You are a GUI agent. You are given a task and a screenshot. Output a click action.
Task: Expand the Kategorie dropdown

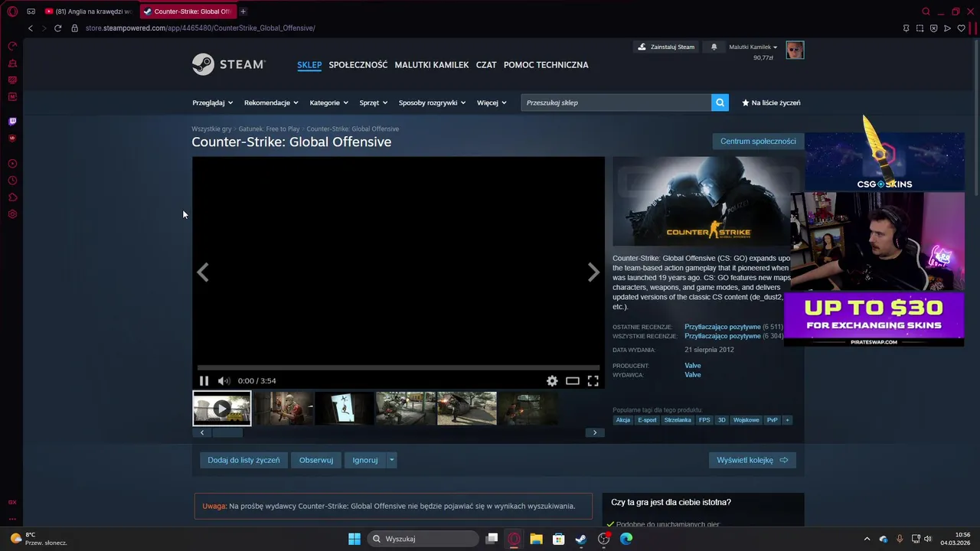click(x=328, y=103)
